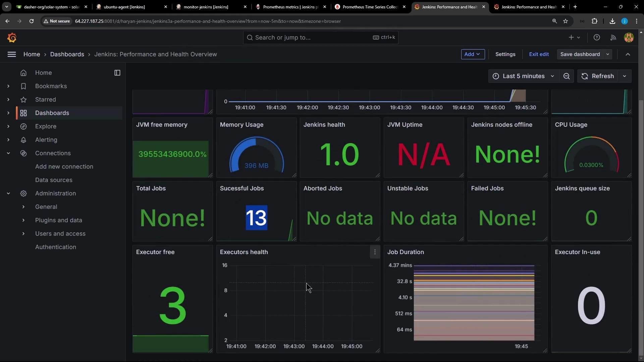The image size is (644, 362).
Task: Click the Settings button
Action: pos(505,54)
